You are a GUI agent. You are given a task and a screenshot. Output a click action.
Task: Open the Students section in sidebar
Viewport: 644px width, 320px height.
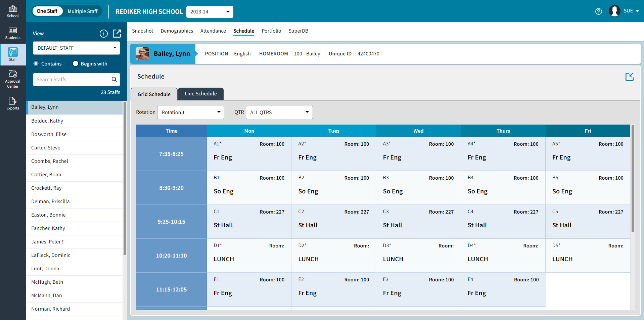click(x=13, y=33)
